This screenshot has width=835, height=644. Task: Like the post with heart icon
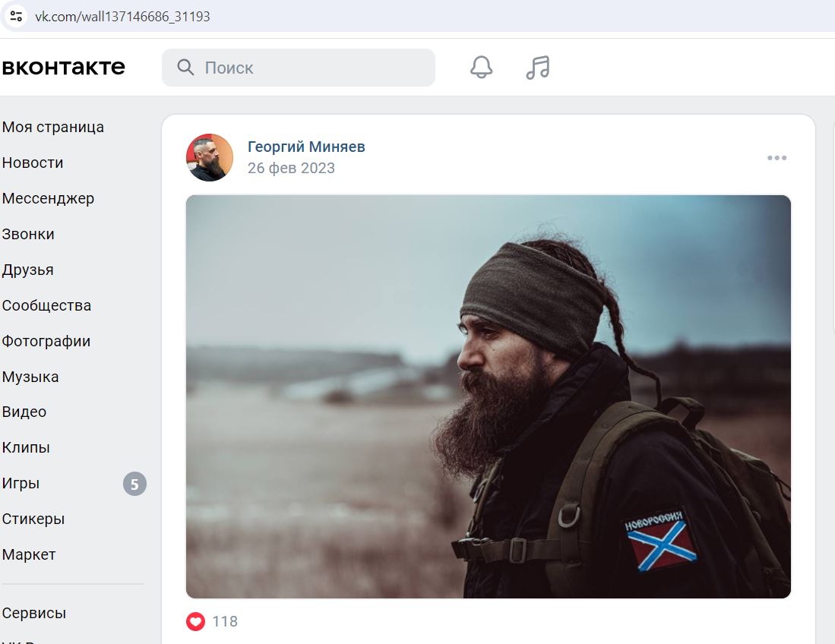pos(195,621)
